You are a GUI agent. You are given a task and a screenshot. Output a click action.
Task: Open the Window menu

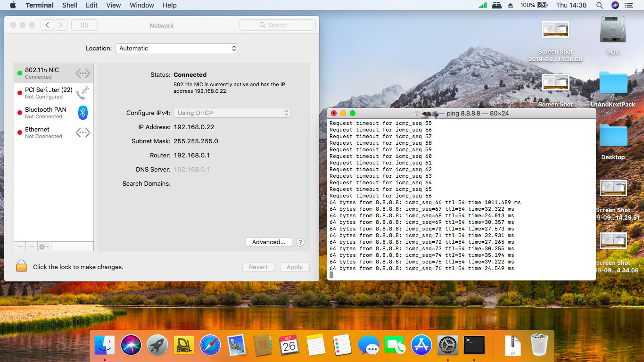141,5
